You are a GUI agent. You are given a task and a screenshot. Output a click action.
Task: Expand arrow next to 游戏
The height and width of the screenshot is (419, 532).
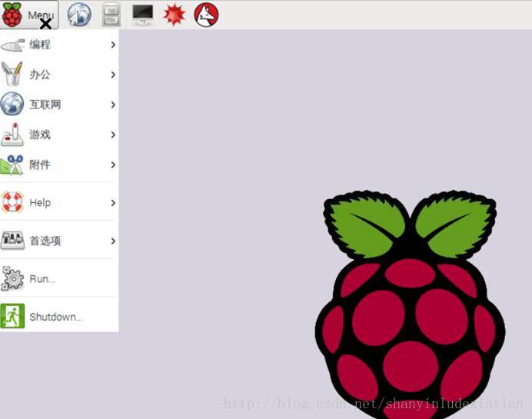pyautogui.click(x=113, y=135)
